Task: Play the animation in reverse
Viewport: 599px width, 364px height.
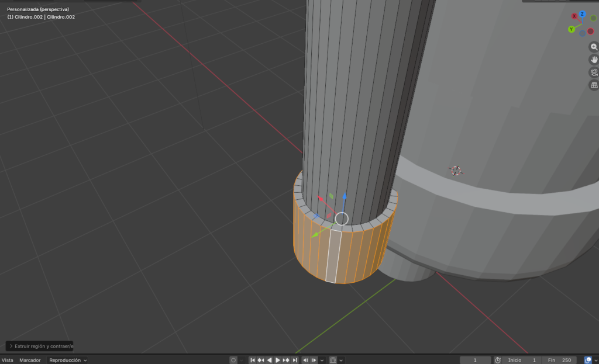Action: [269, 360]
